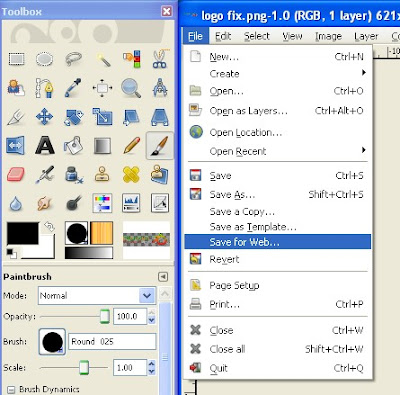This screenshot has width=400, height=395.
Task: Expand the Brush Dynamics section
Action: (x=11, y=390)
